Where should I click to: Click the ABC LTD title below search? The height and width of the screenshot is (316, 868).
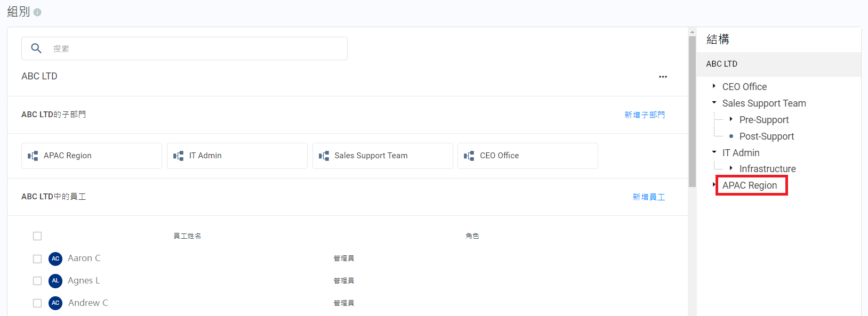pos(39,76)
